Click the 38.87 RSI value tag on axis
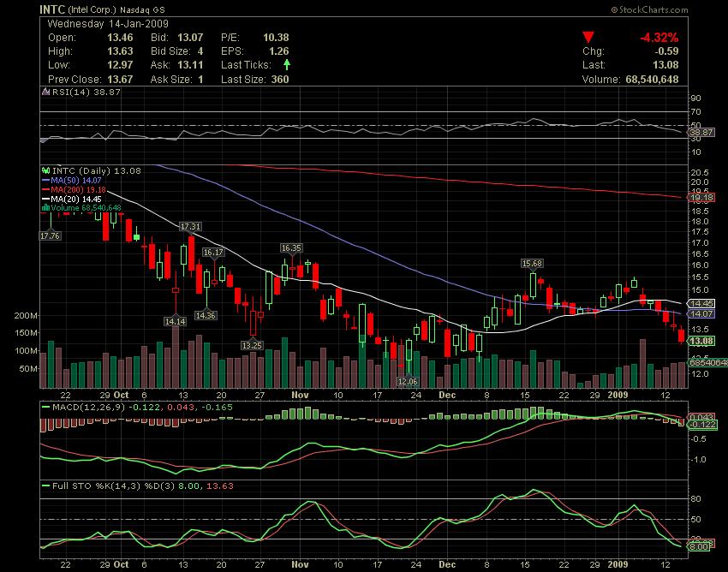This screenshot has height=572, width=728. (x=701, y=133)
